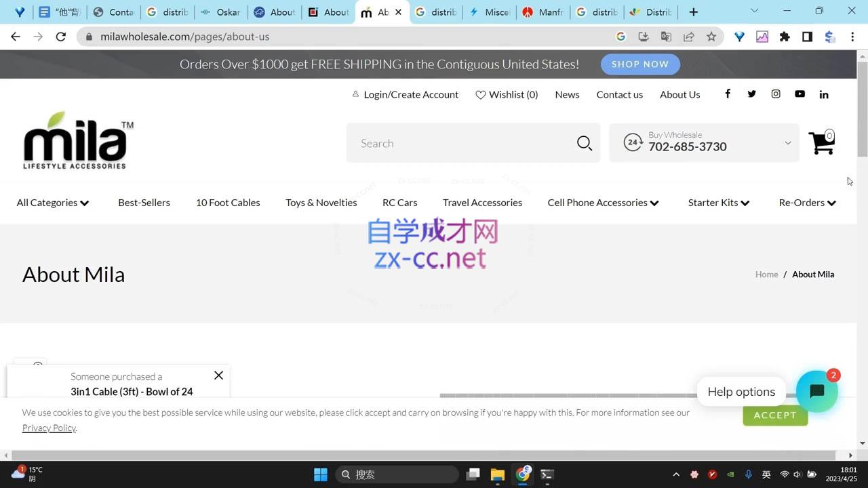Accept the cookies notice
The height and width of the screenshot is (488, 868).
[775, 415]
